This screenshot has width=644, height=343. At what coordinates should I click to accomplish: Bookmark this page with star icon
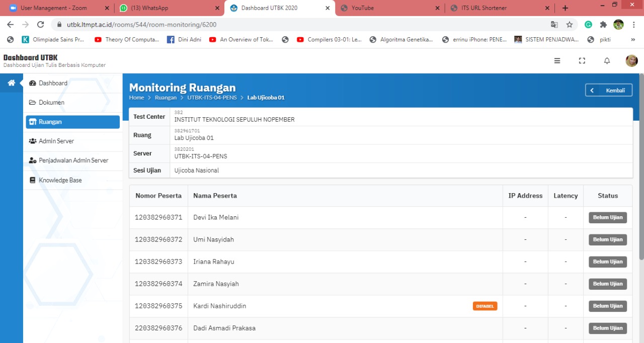pos(570,25)
